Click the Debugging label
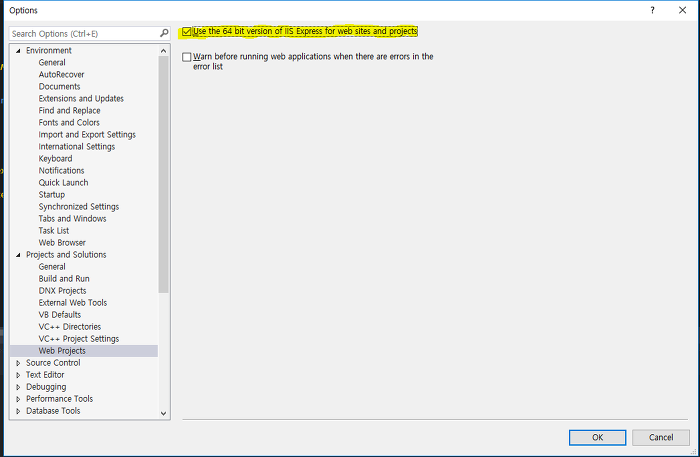Screen dimensions: 700x457 point(46,387)
